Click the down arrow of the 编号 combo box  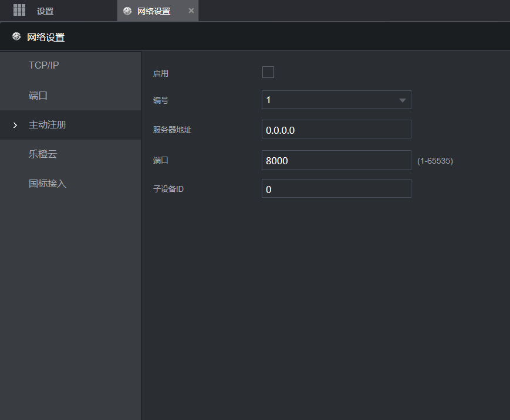click(402, 100)
